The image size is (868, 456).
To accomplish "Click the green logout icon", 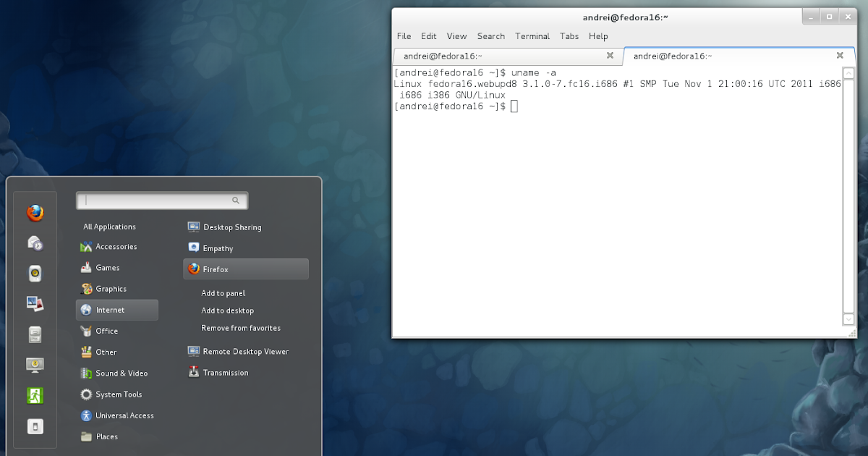I will 35,395.
